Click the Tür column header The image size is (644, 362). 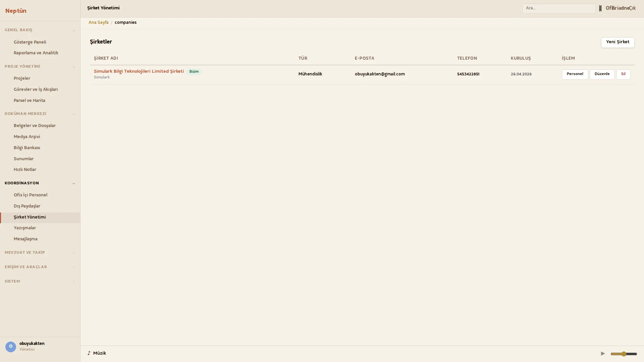303,58
